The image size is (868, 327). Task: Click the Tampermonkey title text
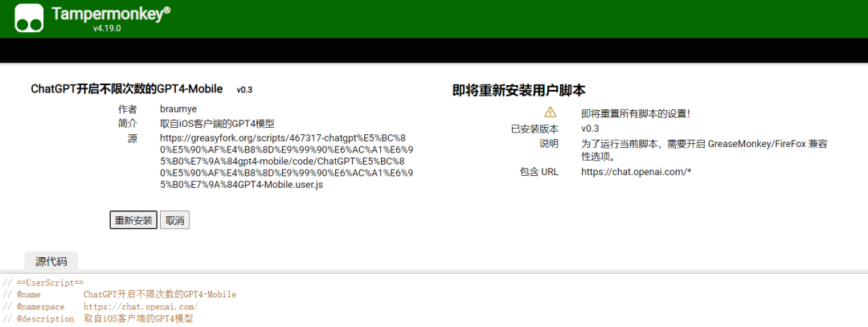coord(111,14)
